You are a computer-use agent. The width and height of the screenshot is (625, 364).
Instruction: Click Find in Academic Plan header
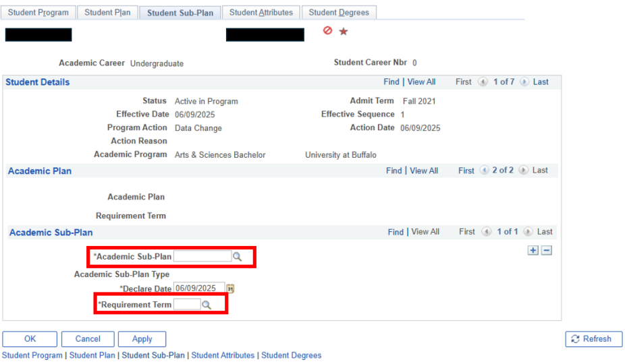[393, 171]
